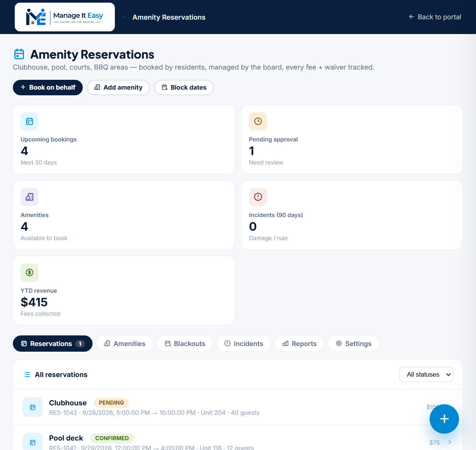Viewport: 476px width, 450px height.
Task: Click the Clubhouse reservation title
Action: click(68, 403)
